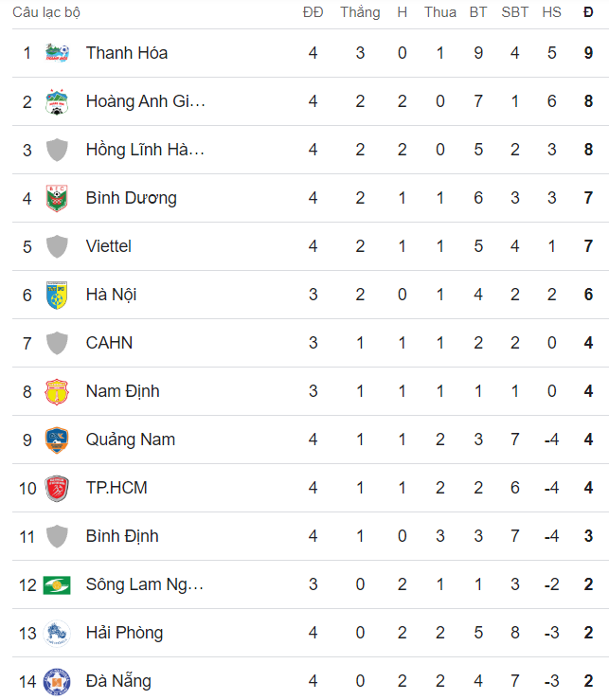Screen dimensions: 609x700
Task: Click the Thanh Hóa club logo
Action: (57, 53)
